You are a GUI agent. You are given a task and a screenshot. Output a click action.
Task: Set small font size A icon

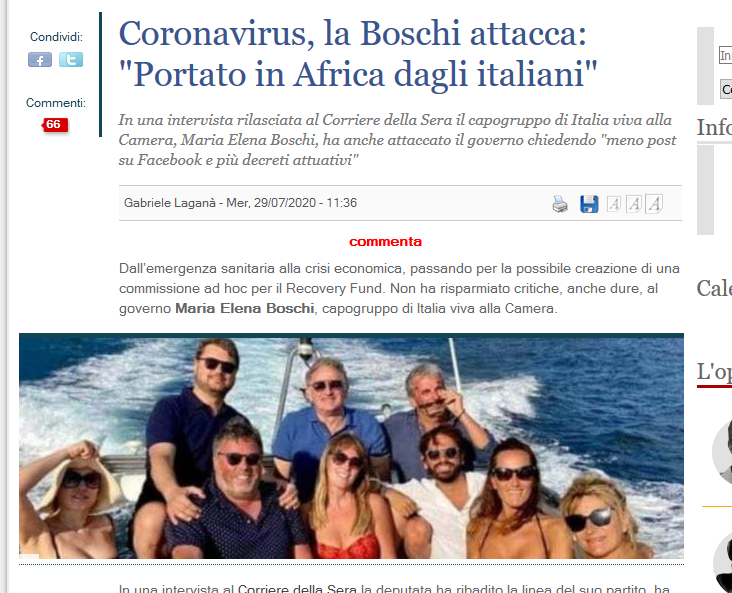pyautogui.click(x=614, y=204)
